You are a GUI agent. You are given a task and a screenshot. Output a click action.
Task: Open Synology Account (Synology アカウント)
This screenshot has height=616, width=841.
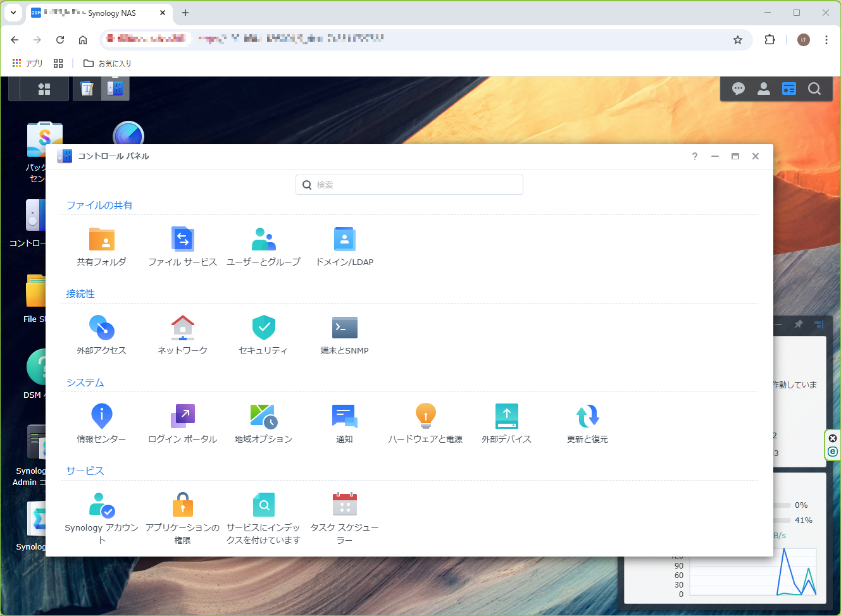pyautogui.click(x=101, y=519)
